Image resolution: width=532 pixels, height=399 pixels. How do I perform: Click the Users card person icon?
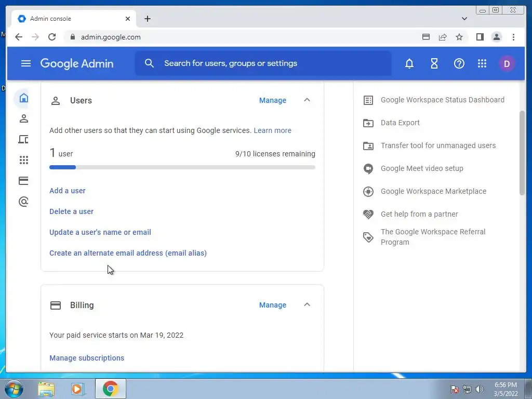[56, 101]
